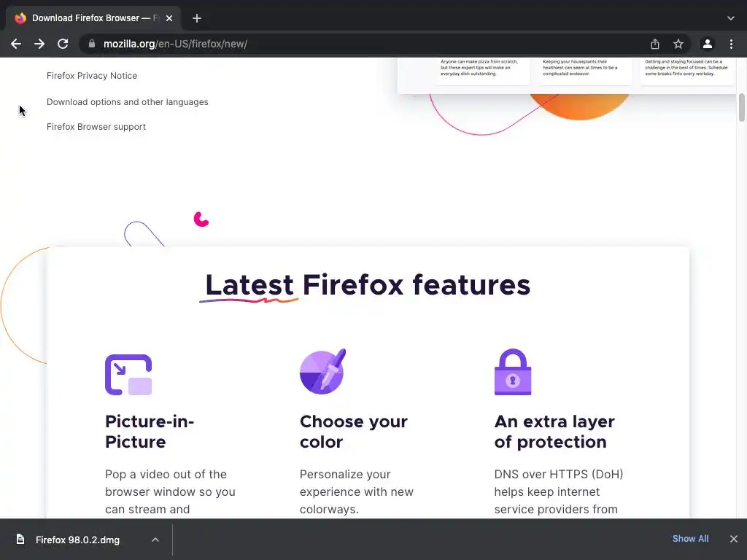Screen dimensions: 747x560
Task: Click the browser forward arrow
Action: pyautogui.click(x=39, y=44)
